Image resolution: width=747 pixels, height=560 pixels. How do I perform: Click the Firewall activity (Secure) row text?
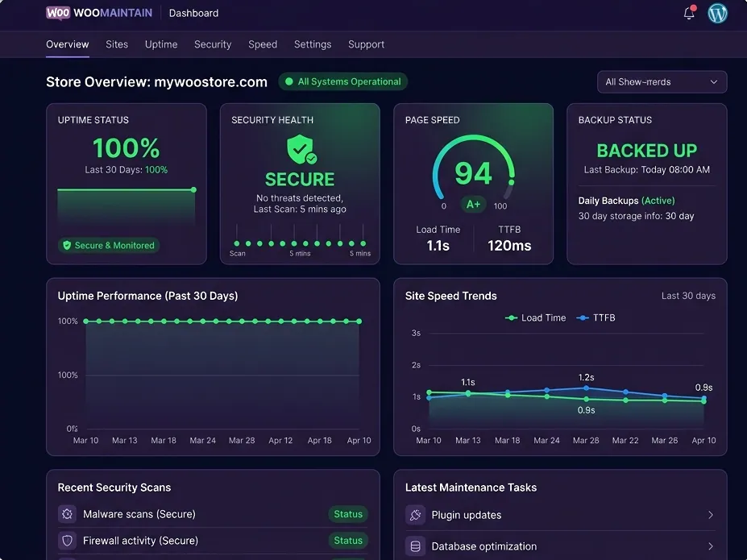(140, 541)
